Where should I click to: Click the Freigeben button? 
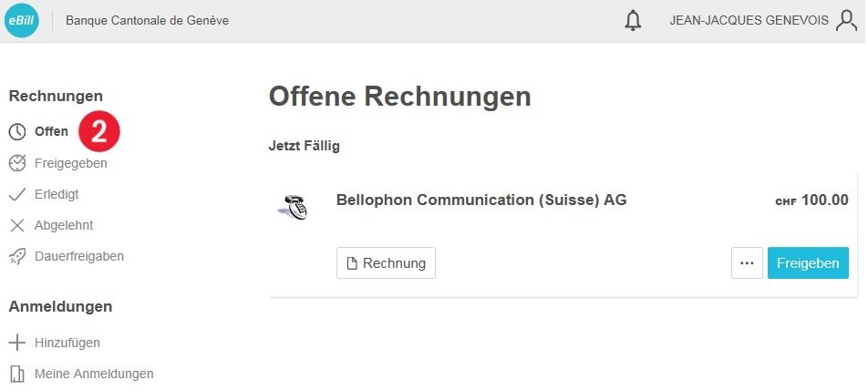[808, 262]
